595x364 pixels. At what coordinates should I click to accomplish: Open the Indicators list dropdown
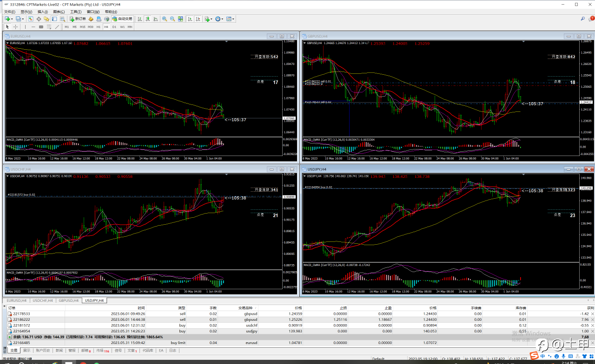[208, 19]
